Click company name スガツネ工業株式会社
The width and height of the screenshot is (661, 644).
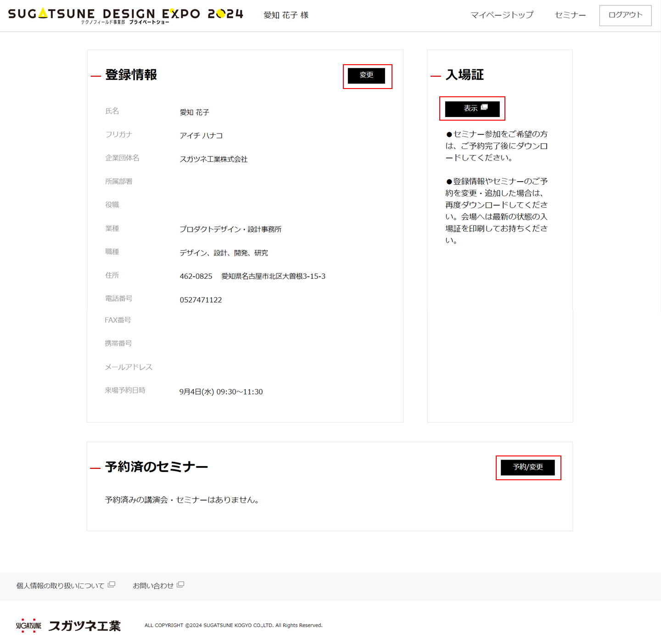[213, 159]
